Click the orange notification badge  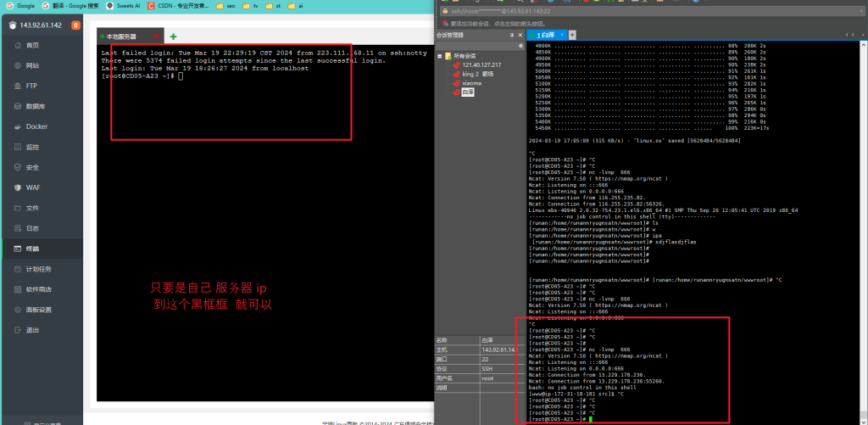(76, 25)
